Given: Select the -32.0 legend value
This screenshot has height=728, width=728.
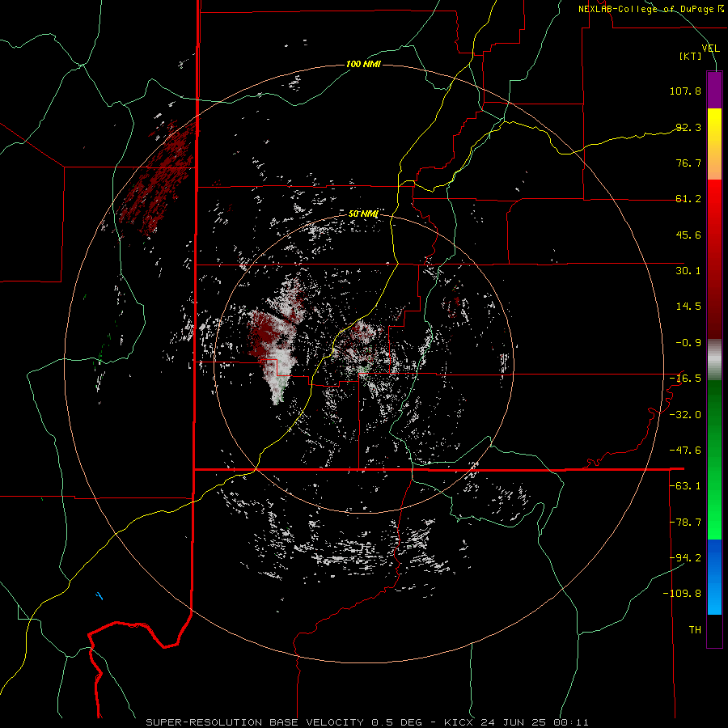Looking at the screenshot, I should coord(685,415).
